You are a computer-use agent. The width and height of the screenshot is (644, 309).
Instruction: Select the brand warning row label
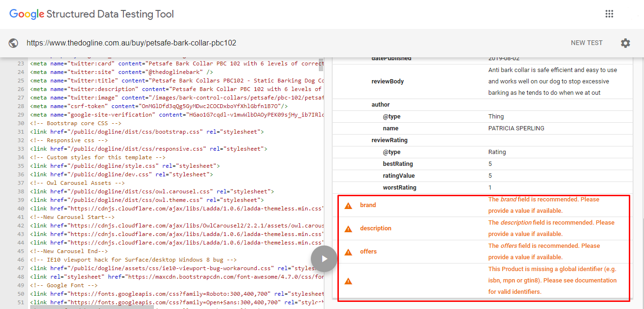368,205
